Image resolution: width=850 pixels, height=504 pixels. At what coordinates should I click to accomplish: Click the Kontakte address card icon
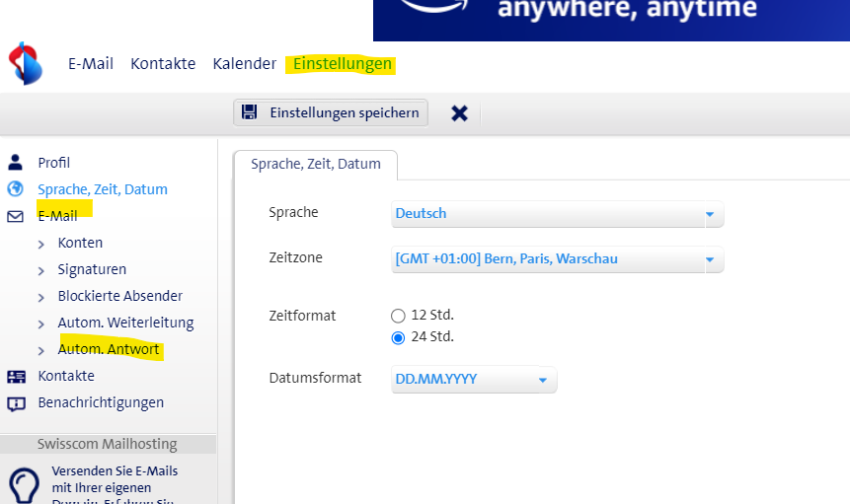coord(15,376)
